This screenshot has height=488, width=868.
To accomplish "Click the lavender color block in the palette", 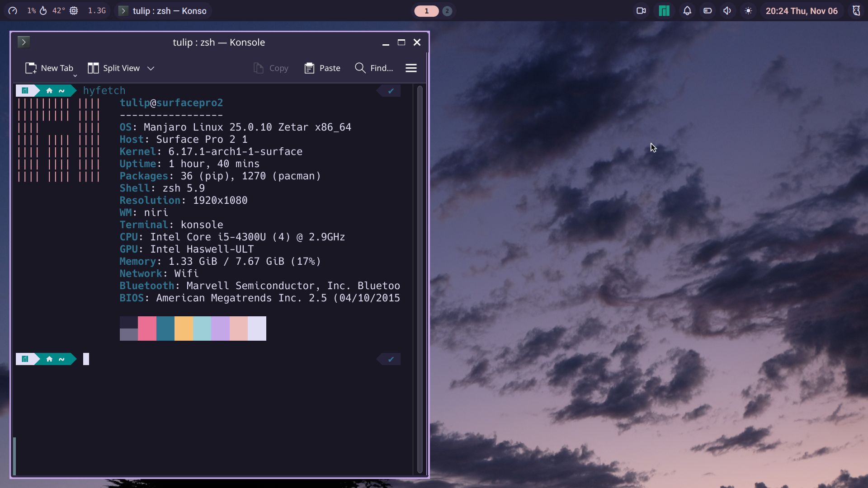I will point(220,328).
